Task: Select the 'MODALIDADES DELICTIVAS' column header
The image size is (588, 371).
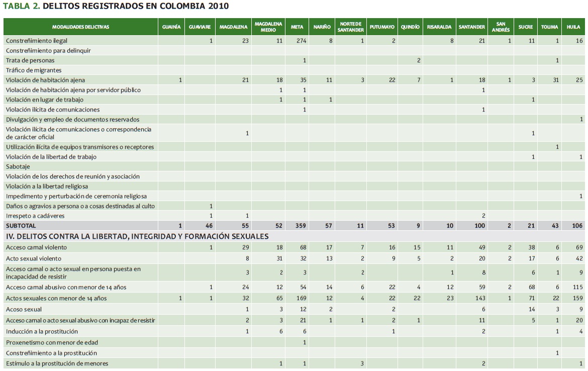Action: coord(80,27)
